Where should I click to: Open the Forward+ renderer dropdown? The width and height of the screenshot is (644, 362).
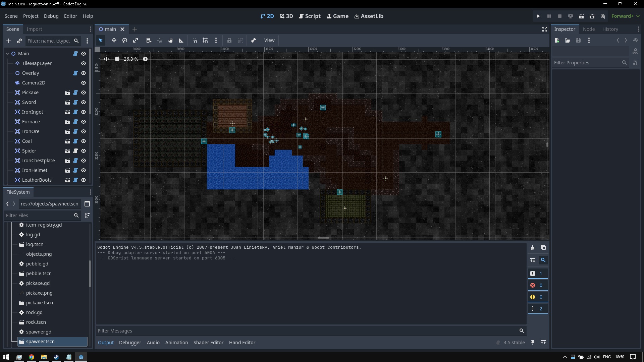(x=625, y=16)
